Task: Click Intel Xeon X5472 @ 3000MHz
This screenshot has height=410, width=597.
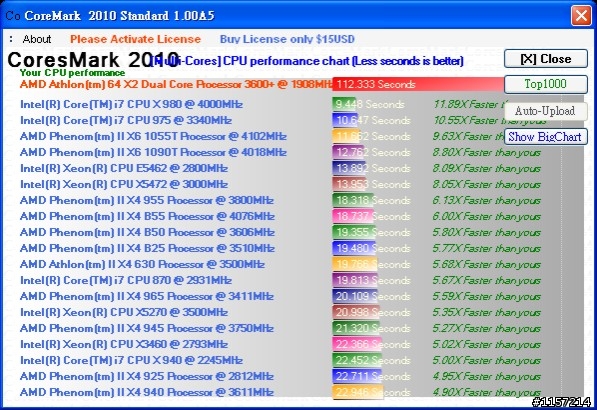Action: (x=124, y=184)
